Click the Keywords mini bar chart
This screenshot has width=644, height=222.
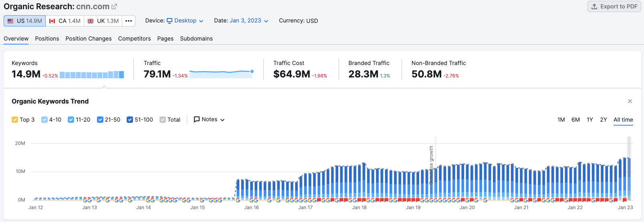[92, 75]
